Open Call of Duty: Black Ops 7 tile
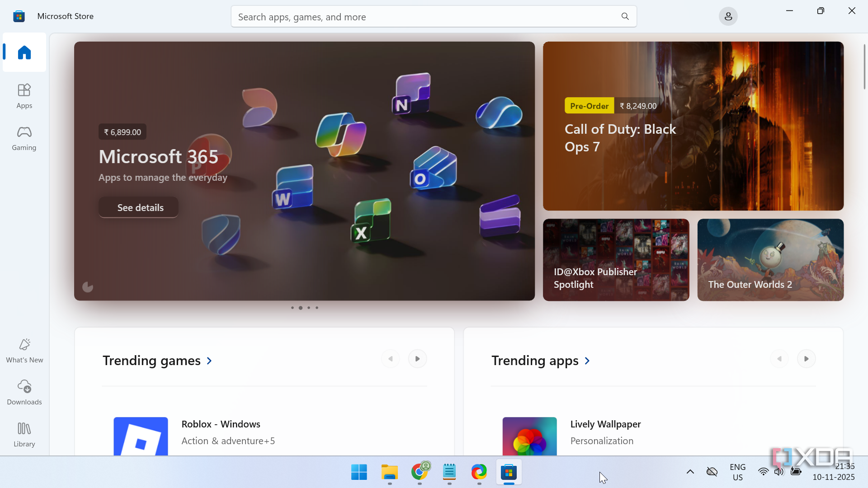The width and height of the screenshot is (868, 488). [693, 126]
